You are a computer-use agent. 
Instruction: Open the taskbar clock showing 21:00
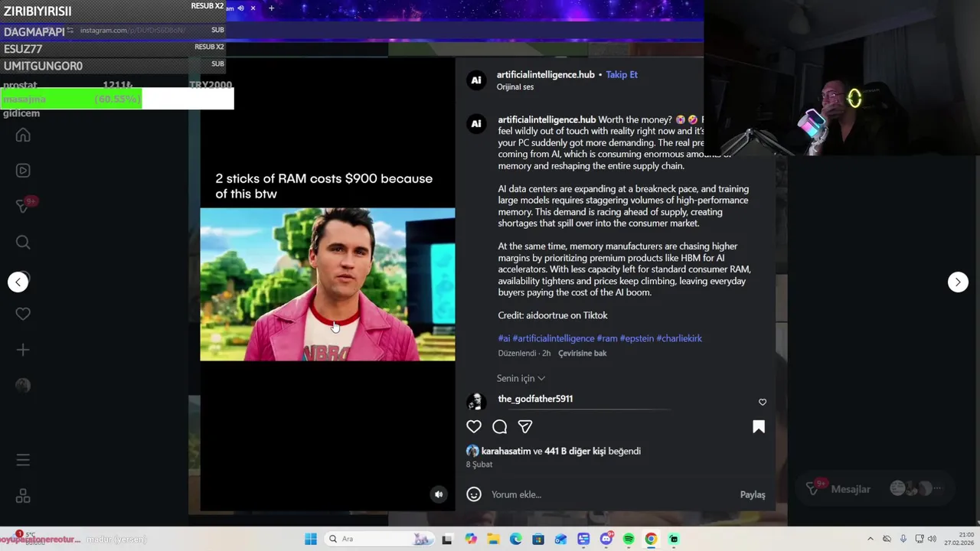959,539
